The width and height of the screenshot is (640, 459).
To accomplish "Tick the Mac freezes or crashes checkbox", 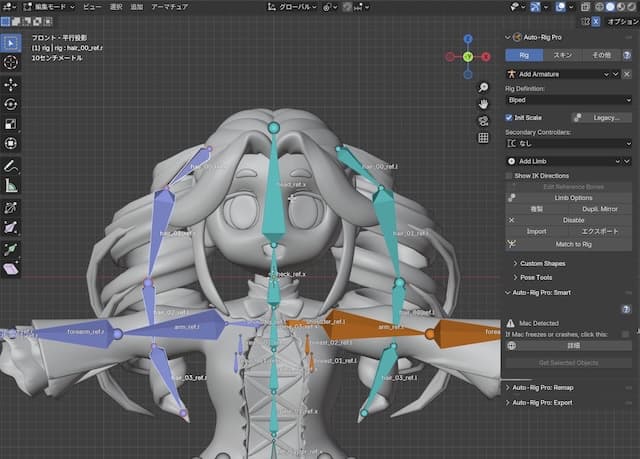I will click(626, 334).
